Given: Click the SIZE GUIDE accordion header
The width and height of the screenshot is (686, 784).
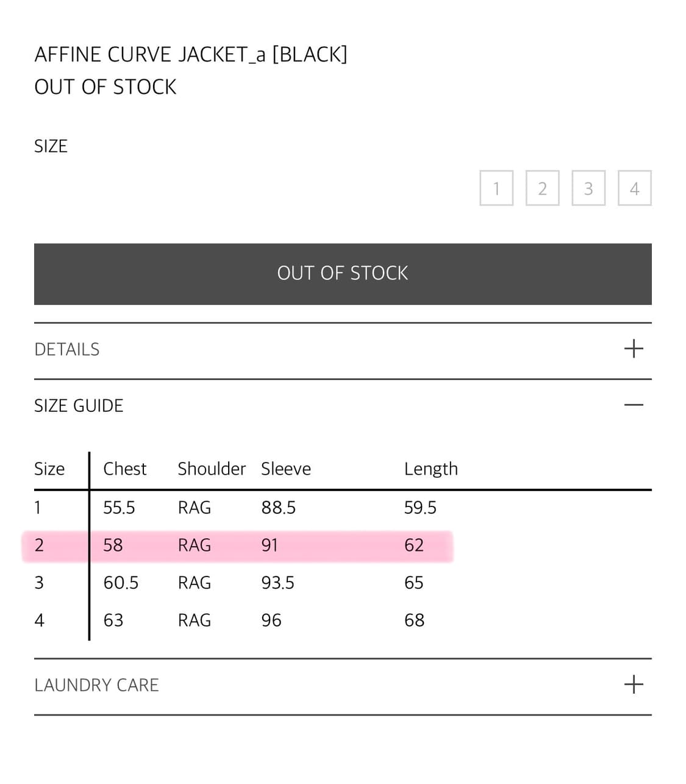Looking at the screenshot, I should 79,406.
